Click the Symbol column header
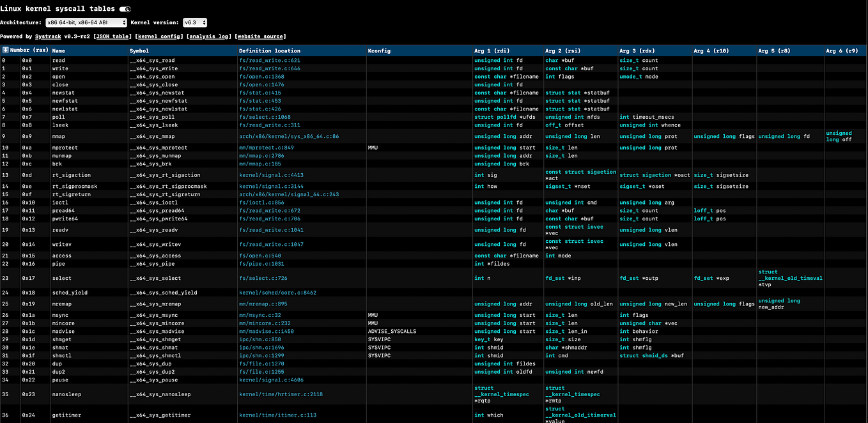The width and height of the screenshot is (868, 423). point(138,50)
